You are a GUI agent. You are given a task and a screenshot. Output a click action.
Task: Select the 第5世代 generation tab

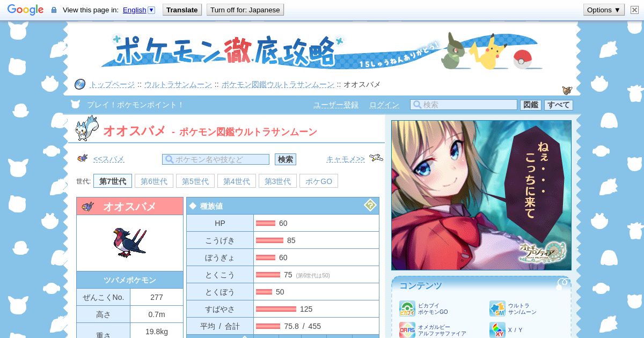pos(195,181)
